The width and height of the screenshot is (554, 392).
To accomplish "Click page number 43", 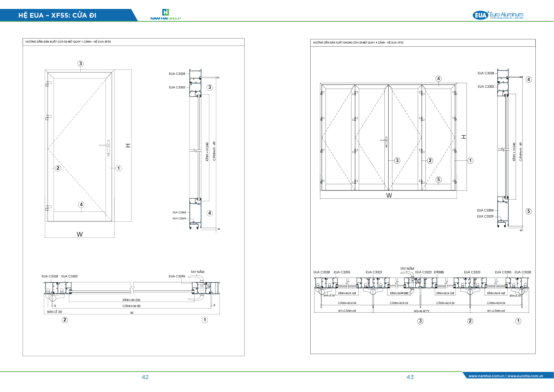I will pos(410,377).
